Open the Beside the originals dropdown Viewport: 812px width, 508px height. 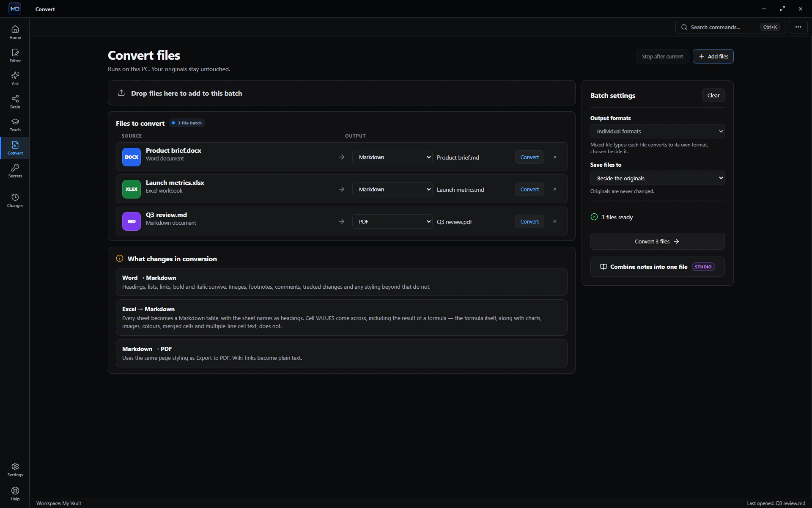point(657,178)
